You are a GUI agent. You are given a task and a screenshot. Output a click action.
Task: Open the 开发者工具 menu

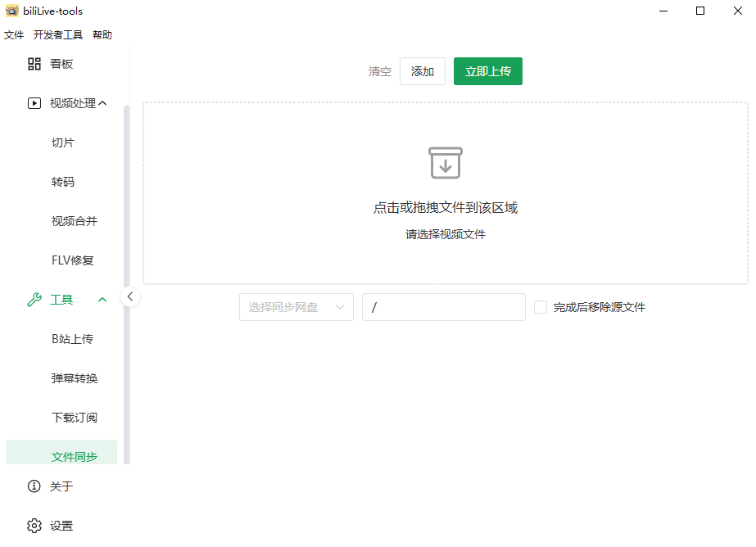pos(58,34)
